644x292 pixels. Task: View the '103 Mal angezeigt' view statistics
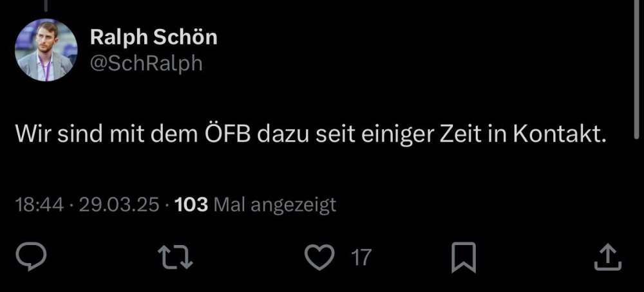255,205
